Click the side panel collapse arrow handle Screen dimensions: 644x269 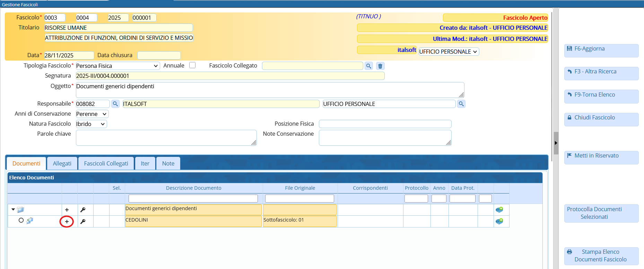tap(556, 143)
